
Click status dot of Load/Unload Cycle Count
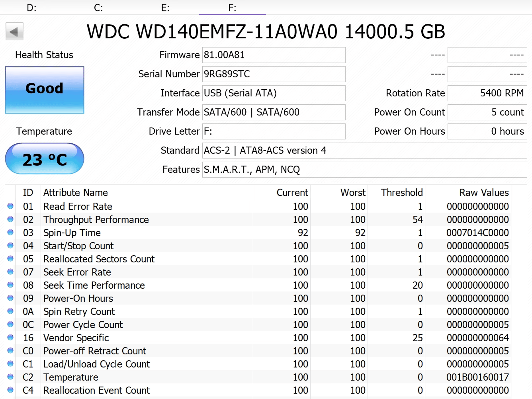[10, 364]
